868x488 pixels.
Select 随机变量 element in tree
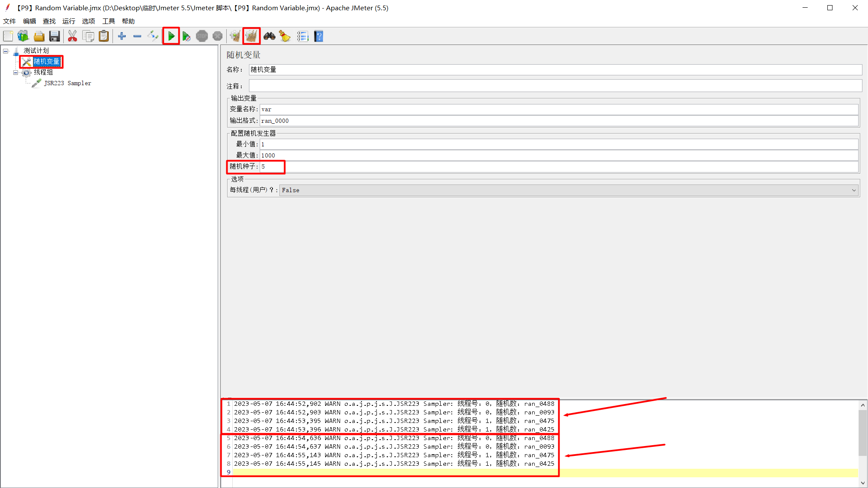tap(47, 62)
